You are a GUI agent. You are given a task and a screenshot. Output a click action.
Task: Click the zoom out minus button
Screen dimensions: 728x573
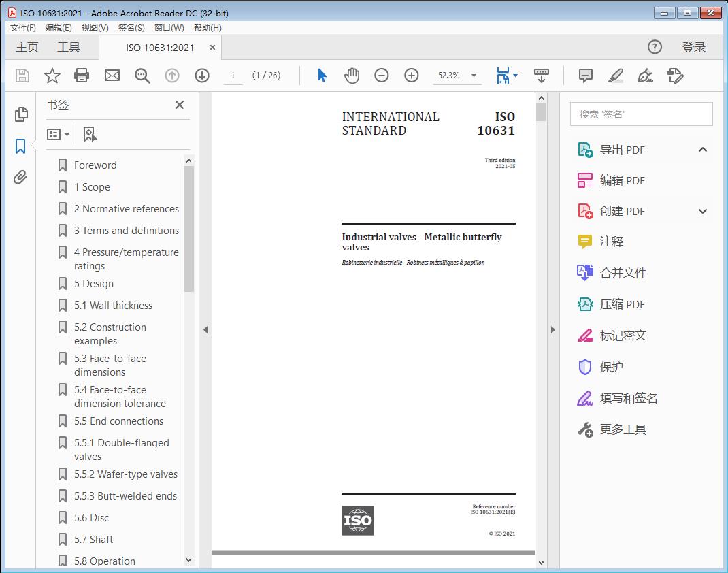(382, 76)
